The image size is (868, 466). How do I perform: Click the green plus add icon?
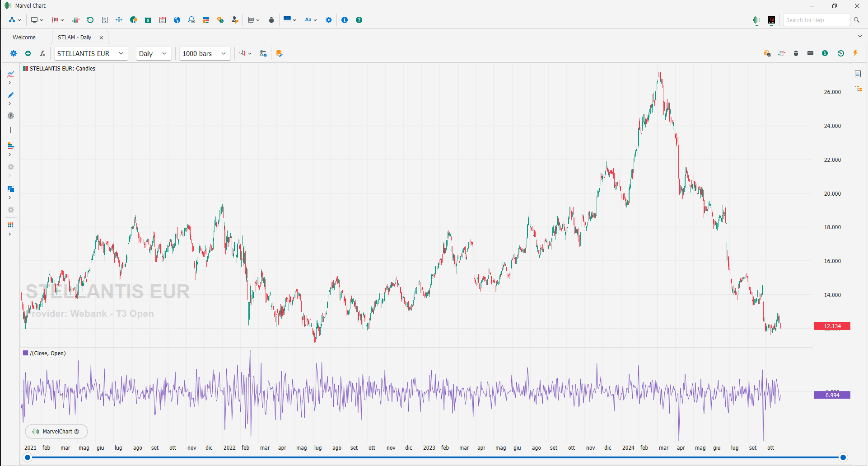click(28, 53)
